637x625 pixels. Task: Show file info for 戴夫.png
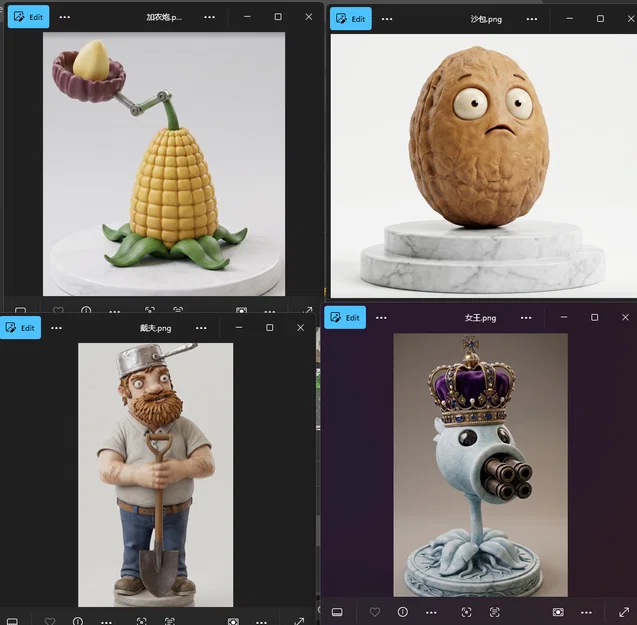(x=78, y=621)
